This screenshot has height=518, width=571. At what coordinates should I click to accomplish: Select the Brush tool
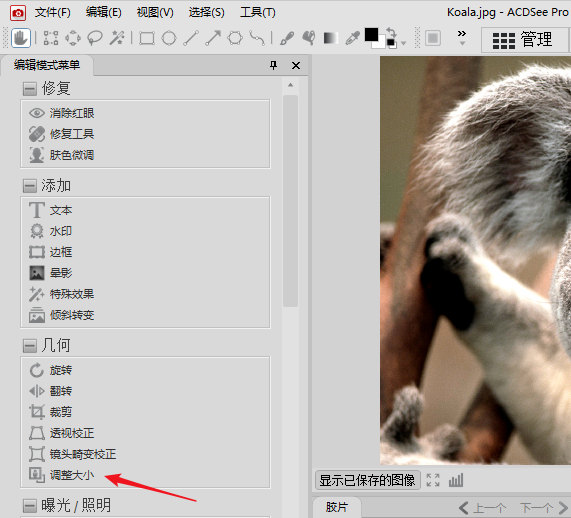(x=287, y=38)
